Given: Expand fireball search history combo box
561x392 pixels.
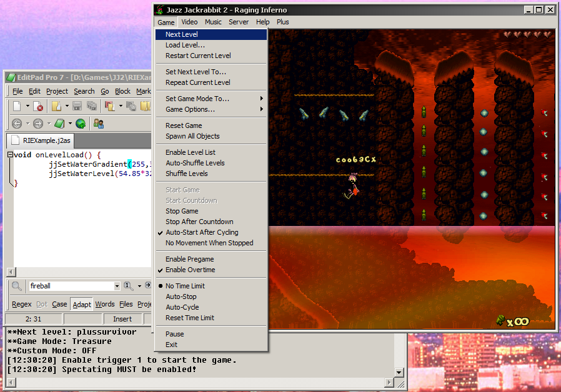Looking at the screenshot, I should tap(117, 286).
